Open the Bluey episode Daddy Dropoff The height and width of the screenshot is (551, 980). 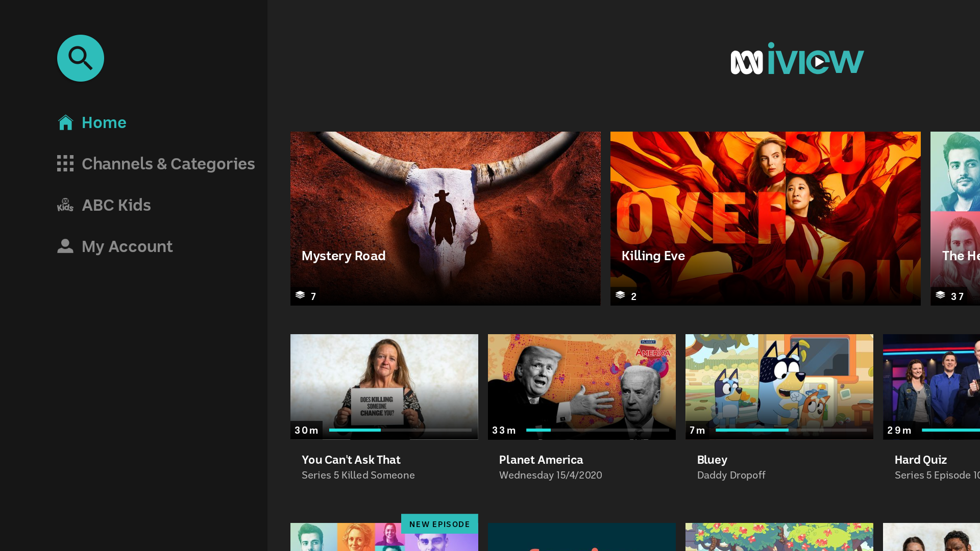(779, 386)
